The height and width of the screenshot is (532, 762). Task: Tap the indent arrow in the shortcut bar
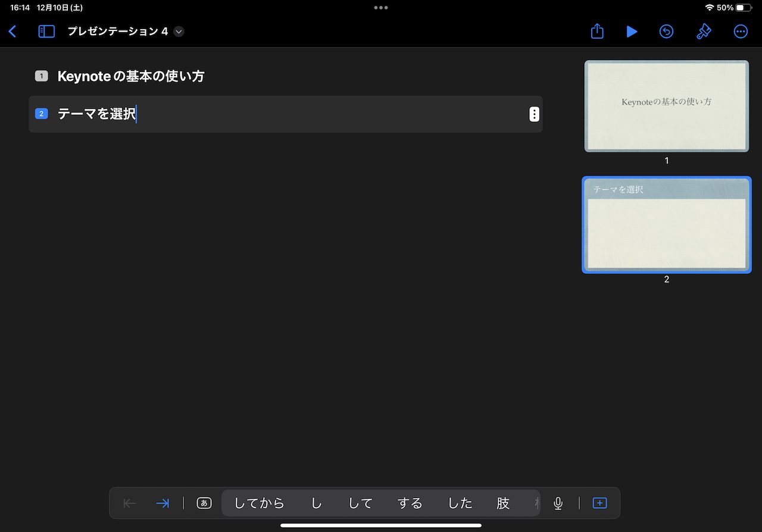click(162, 503)
